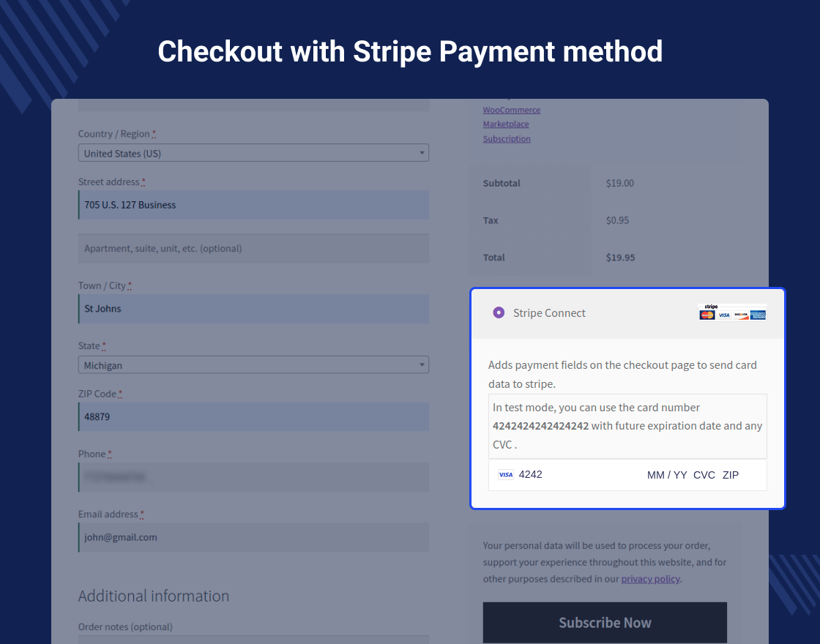The height and width of the screenshot is (644, 820).
Task: Click the Mastercard logo icon
Action: click(707, 315)
